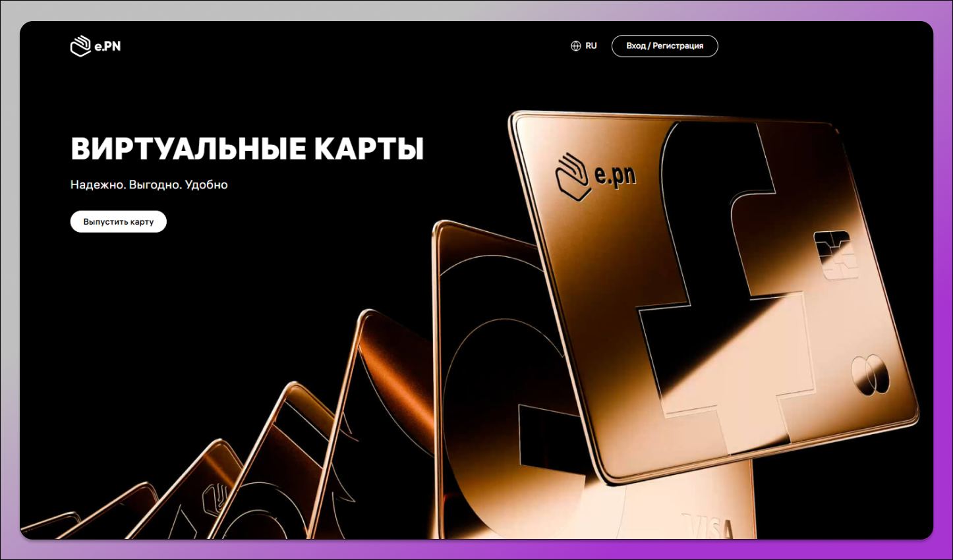Click the e.PN hand logo icon in header
This screenshot has width=953, height=560.
(80, 46)
